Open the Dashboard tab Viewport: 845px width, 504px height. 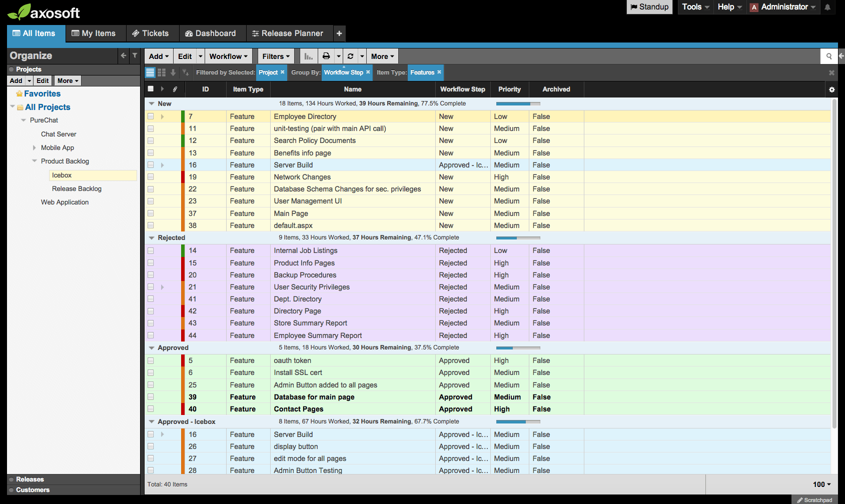211,33
